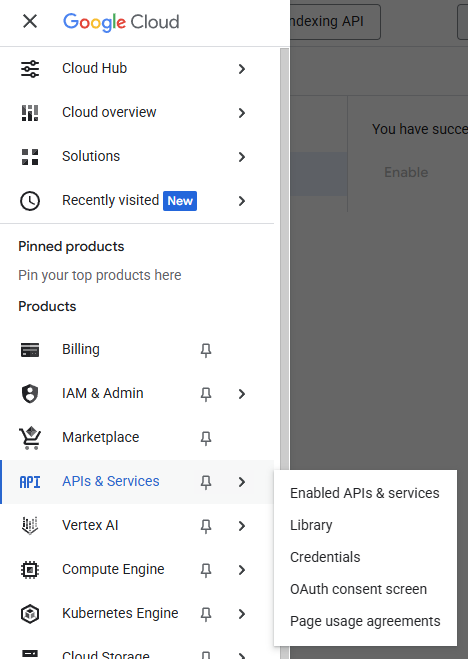
Task: Expand the Recently visited submenu chevron
Action: 242,201
